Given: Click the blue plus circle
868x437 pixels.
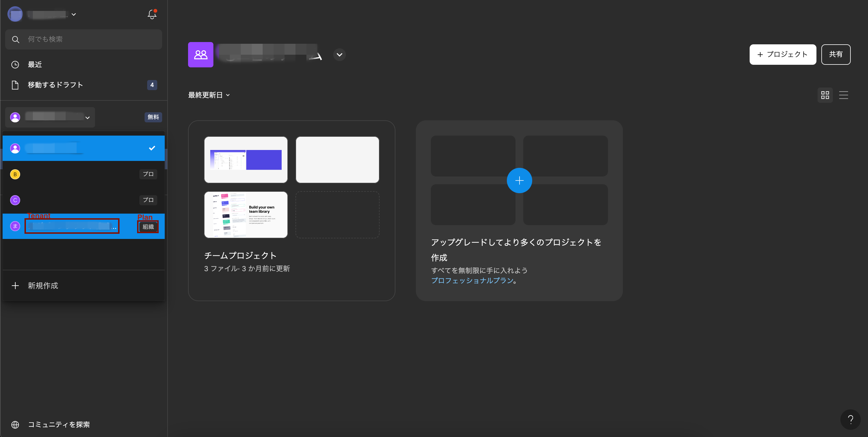Looking at the screenshot, I should coord(519,180).
